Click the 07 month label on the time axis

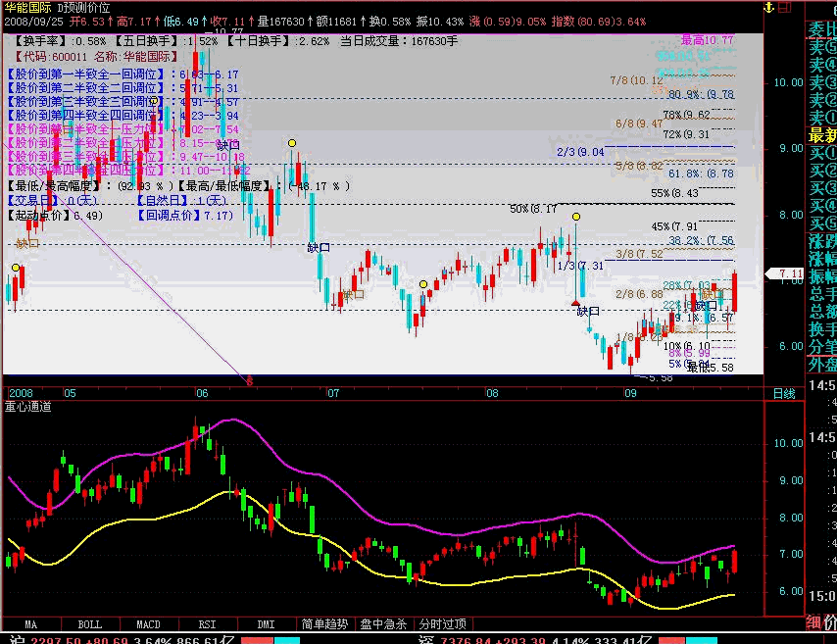point(333,394)
